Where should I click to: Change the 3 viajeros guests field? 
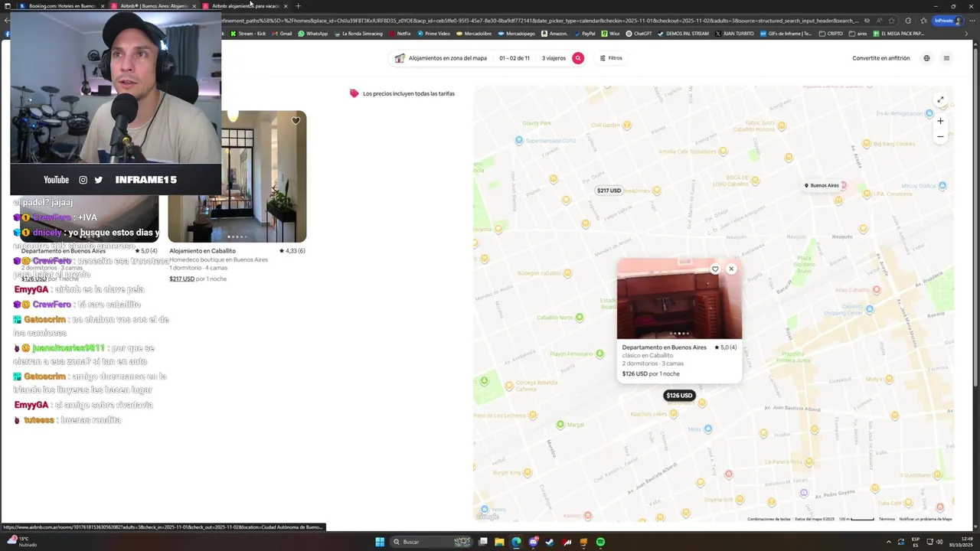pos(554,58)
